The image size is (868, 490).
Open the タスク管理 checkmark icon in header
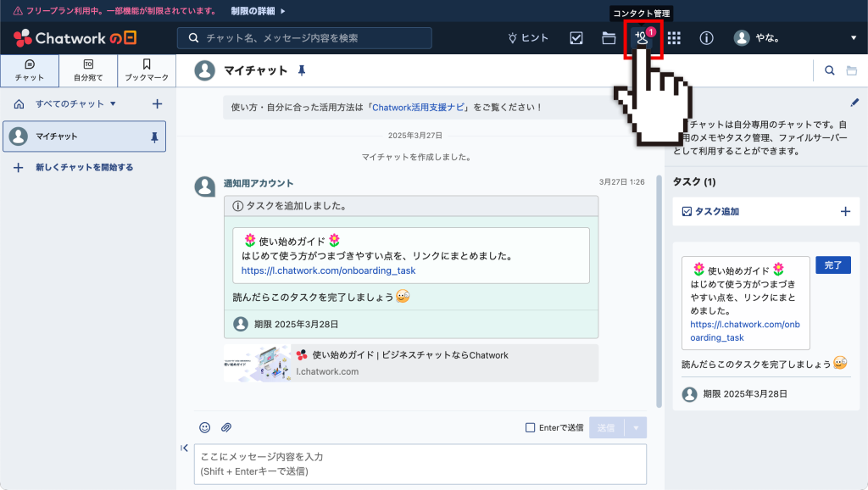[x=576, y=37]
